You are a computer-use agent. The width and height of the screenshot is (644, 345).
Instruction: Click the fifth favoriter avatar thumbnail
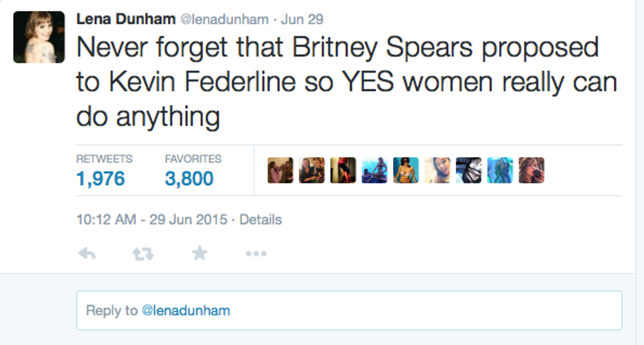click(405, 170)
